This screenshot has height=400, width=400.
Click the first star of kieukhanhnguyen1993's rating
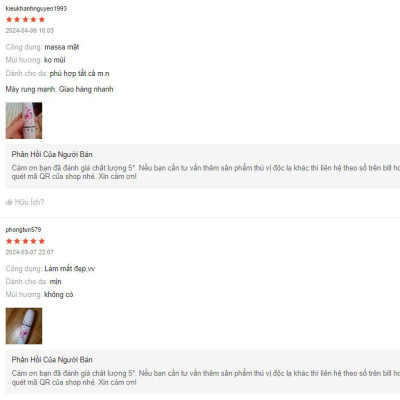click(9, 19)
